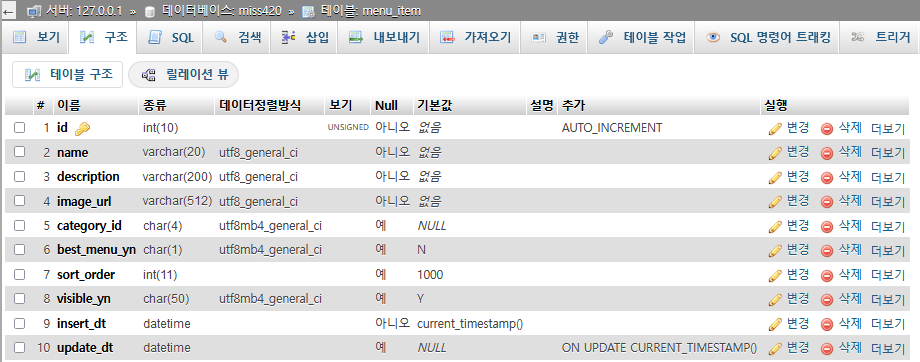Screen dimensions: 920x362
Task: Switch to the 구조 tab
Action: (x=104, y=38)
